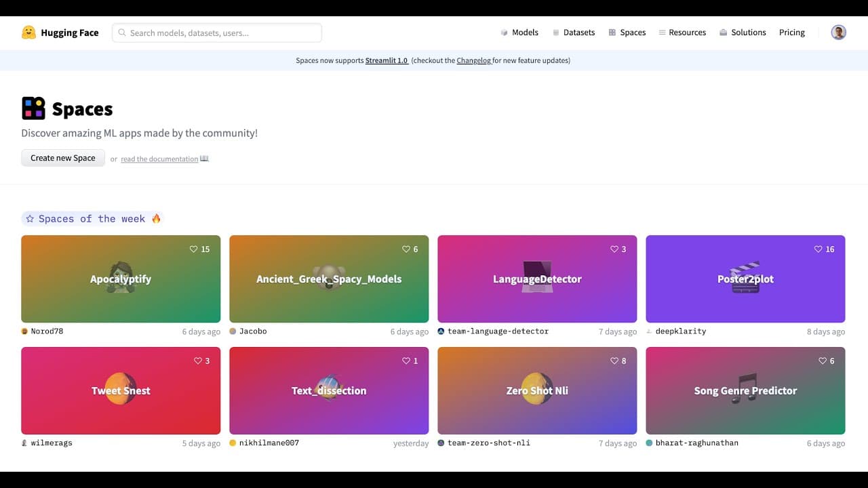Click the 'yesterday' timestamp under Text_dissection
The height and width of the screenshot is (488, 868).
(411, 444)
